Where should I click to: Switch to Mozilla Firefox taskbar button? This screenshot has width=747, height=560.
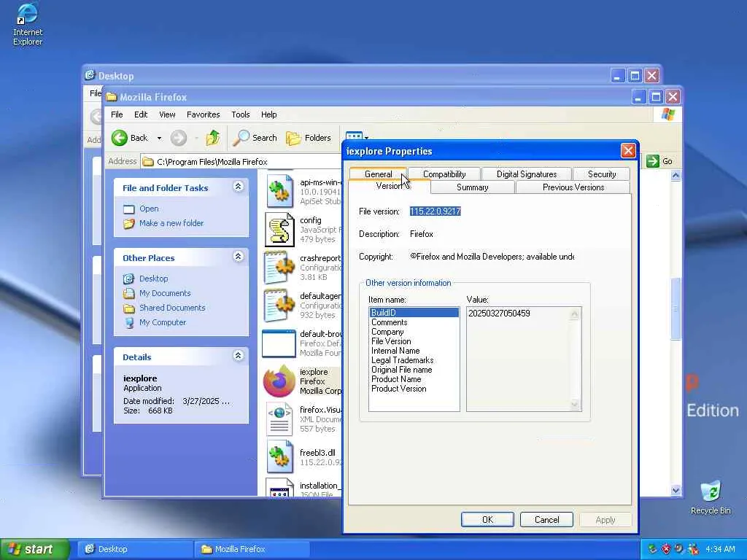click(252, 550)
